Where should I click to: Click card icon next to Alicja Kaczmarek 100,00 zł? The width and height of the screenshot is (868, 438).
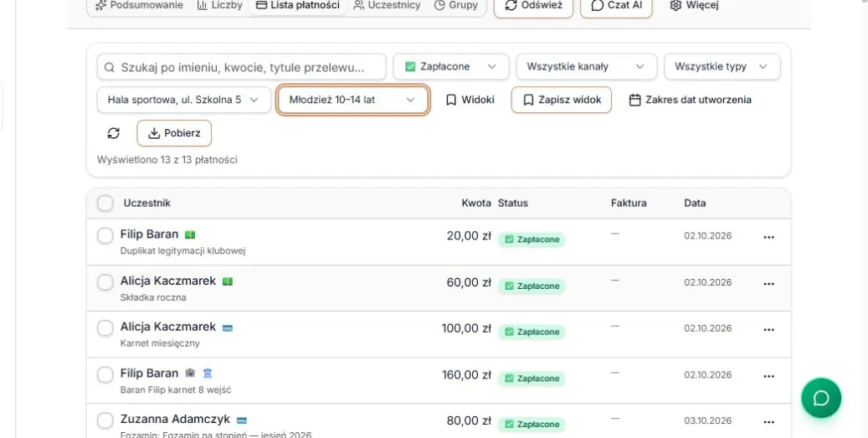coord(228,327)
